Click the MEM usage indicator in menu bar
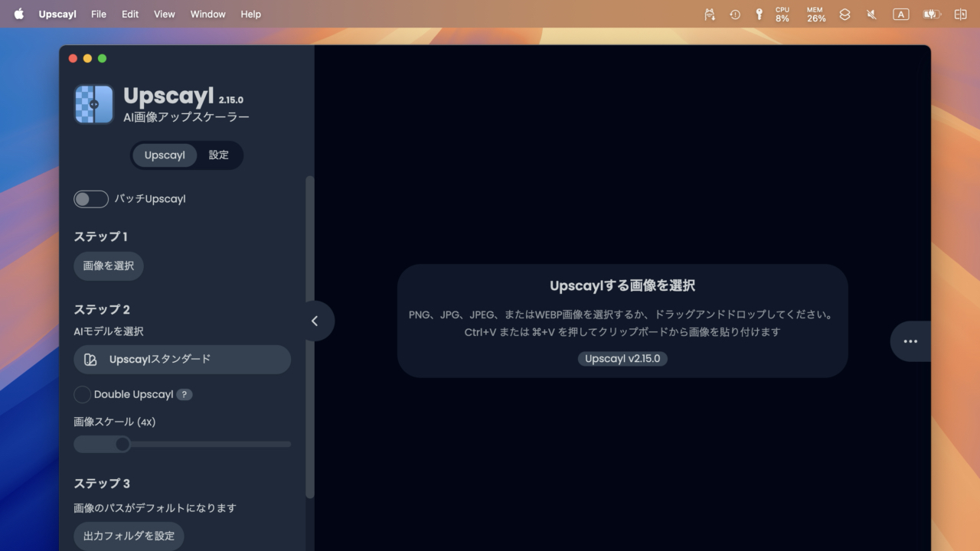Screen dimensions: 980x551 (x=816, y=14)
